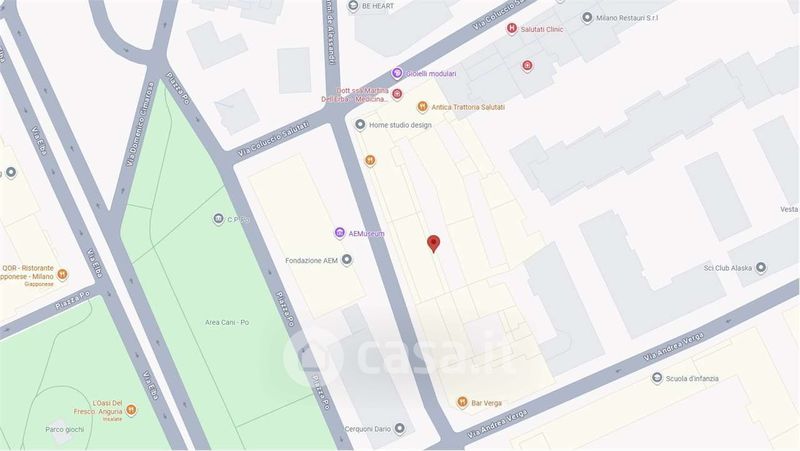Screen dimensions: 800x451
Task: Click the unlabeled orange restaurant icon below Home studio design
Action: coord(370,161)
